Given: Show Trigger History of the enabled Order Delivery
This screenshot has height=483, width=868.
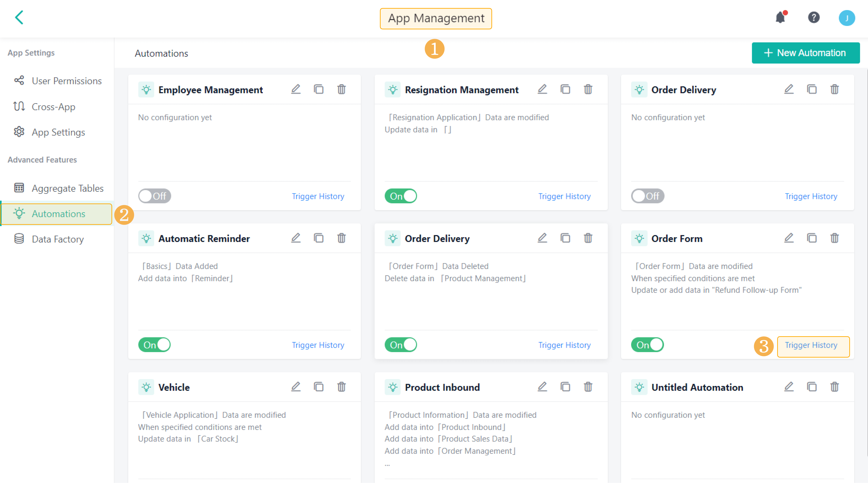Looking at the screenshot, I should click(564, 345).
